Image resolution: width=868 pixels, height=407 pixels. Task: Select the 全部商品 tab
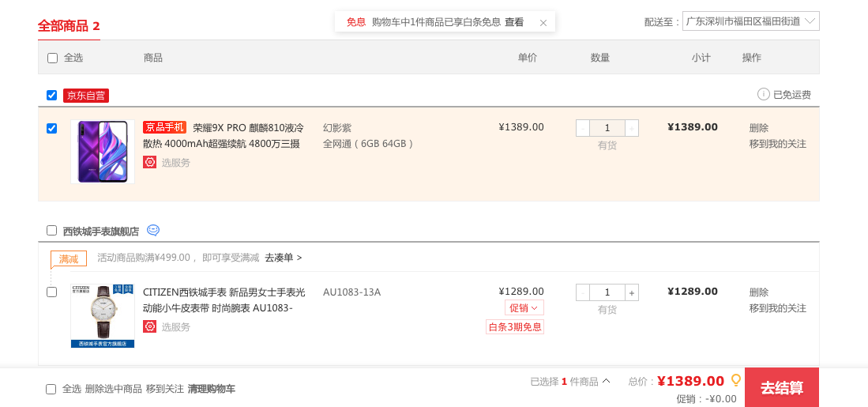point(69,26)
